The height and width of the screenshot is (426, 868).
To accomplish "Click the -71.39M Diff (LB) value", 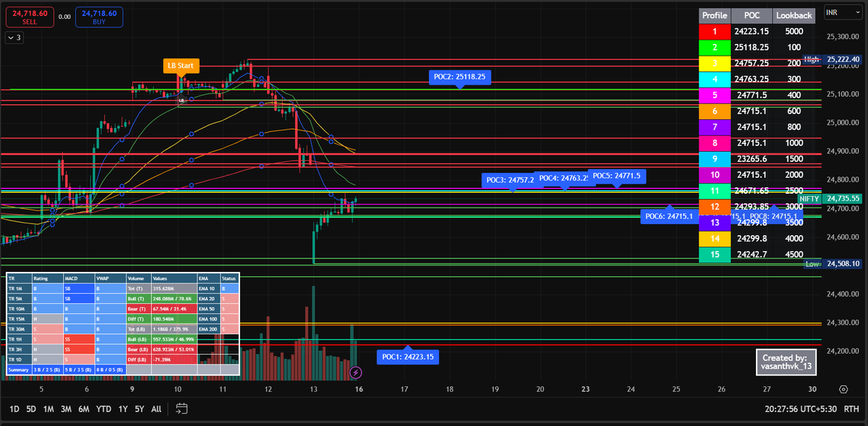I will [173, 359].
